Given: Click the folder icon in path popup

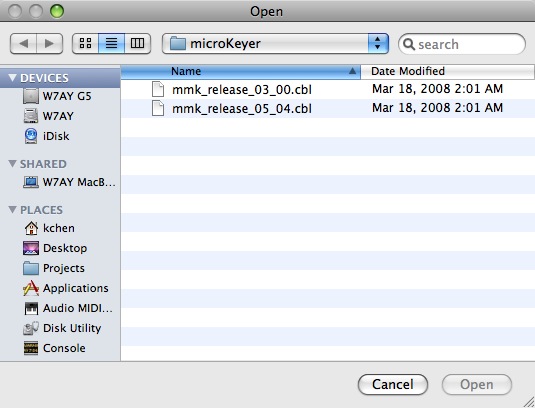Looking at the screenshot, I should [x=177, y=43].
